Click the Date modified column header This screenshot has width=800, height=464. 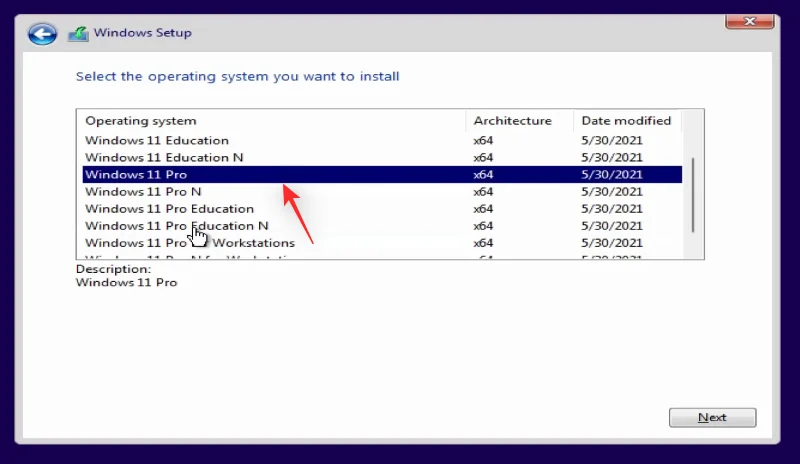(627, 120)
